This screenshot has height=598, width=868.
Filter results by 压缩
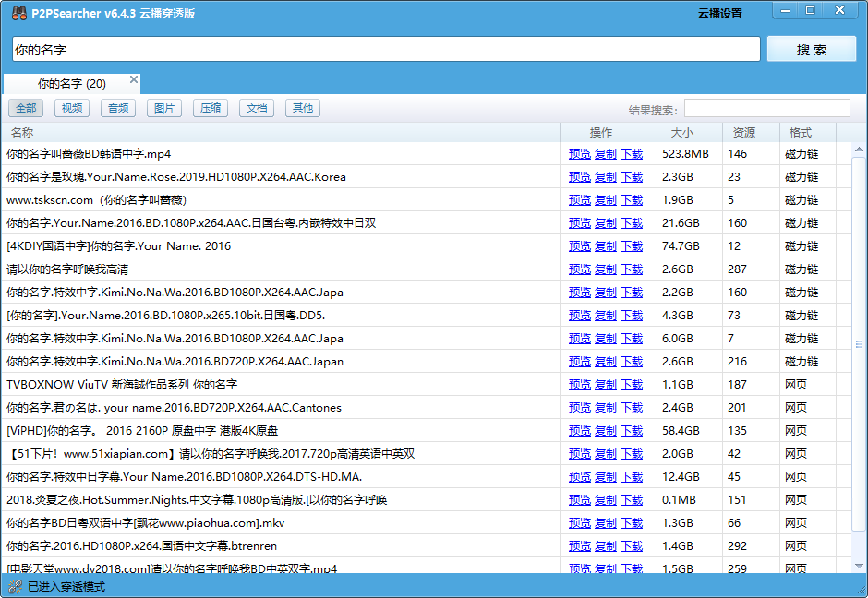tap(211, 108)
